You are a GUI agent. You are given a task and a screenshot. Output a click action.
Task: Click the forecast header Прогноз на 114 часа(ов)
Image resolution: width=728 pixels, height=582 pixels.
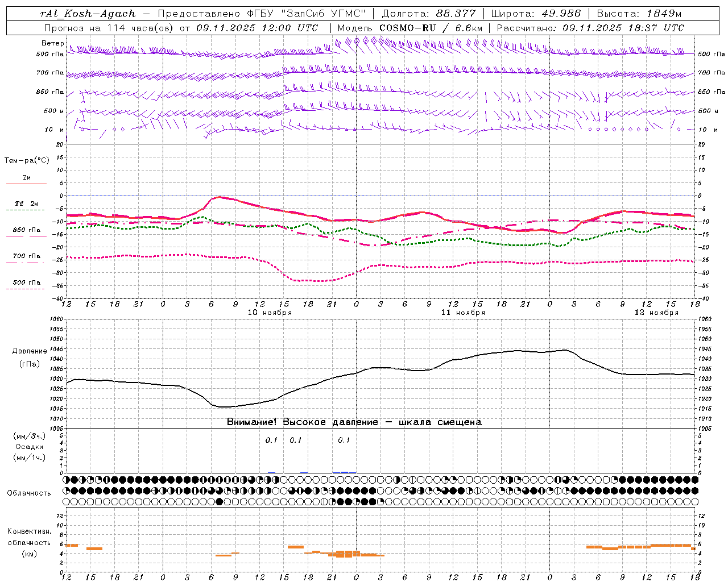(109, 28)
